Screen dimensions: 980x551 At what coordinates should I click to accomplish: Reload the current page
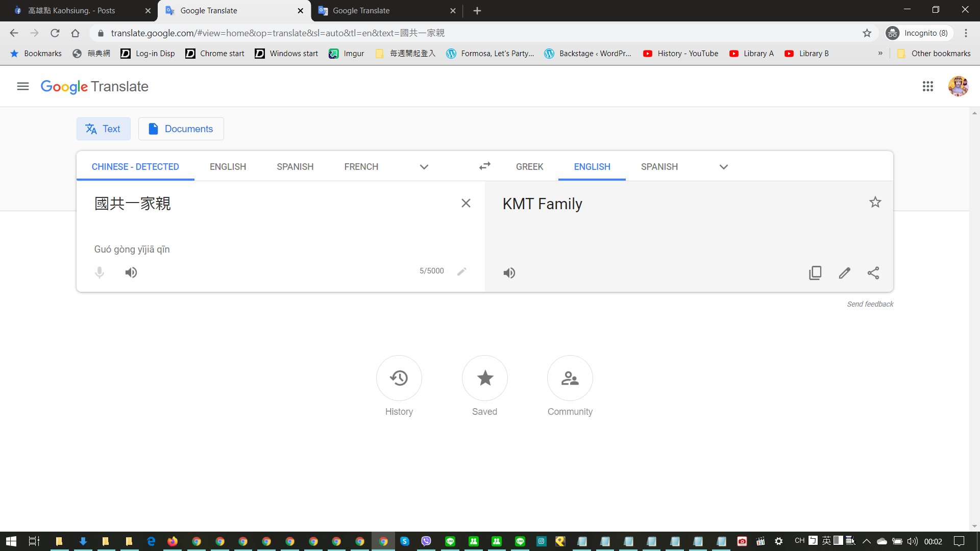55,33
